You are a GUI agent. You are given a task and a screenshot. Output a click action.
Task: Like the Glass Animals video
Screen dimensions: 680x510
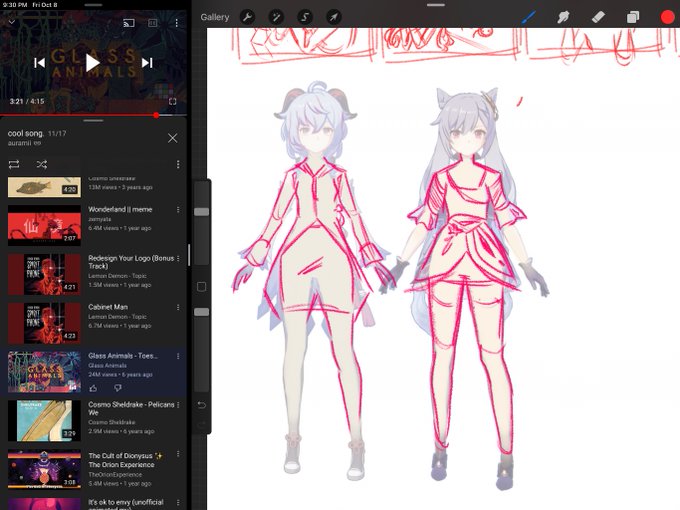pyautogui.click(x=93, y=388)
